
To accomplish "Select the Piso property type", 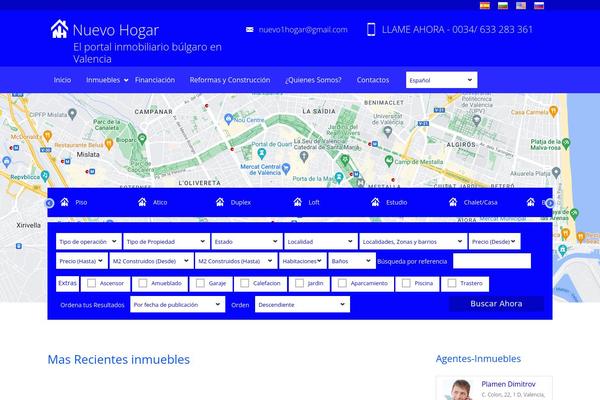I will pos(81,202).
